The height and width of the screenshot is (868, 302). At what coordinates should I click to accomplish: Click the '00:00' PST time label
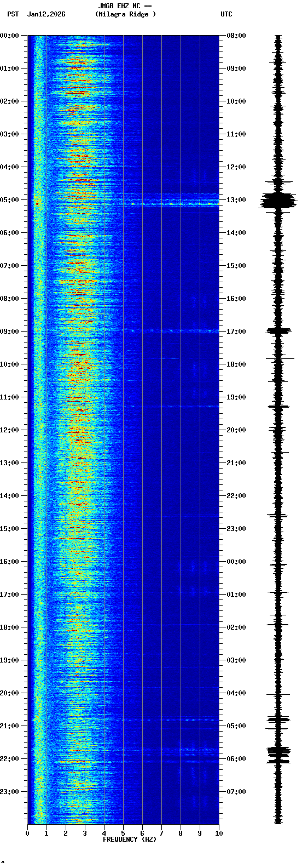tap(9, 36)
